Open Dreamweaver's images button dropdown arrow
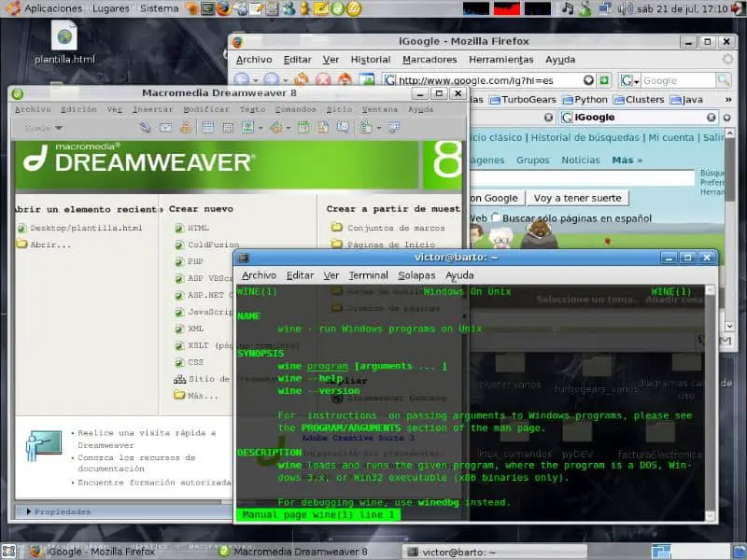The height and width of the screenshot is (560, 747). tap(261, 128)
